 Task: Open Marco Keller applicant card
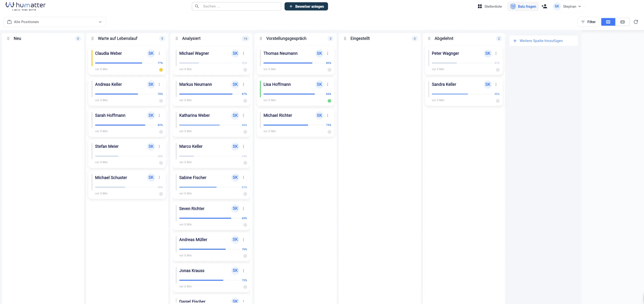(211, 154)
